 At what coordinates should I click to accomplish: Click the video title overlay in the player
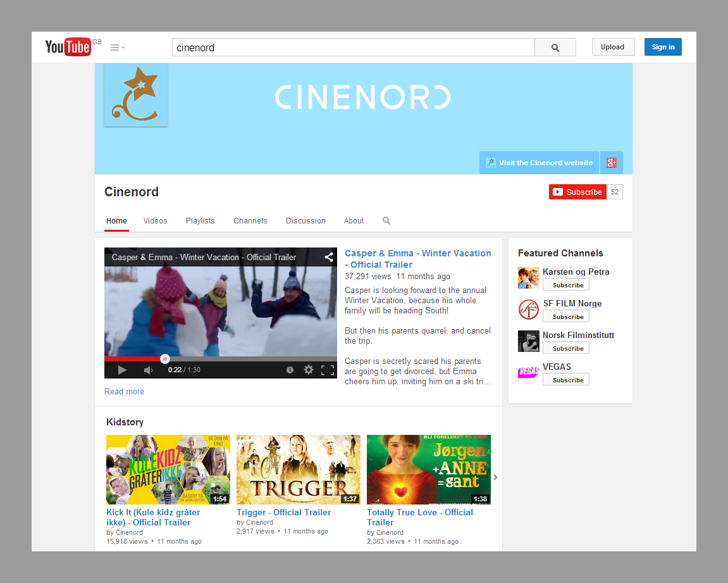(204, 257)
